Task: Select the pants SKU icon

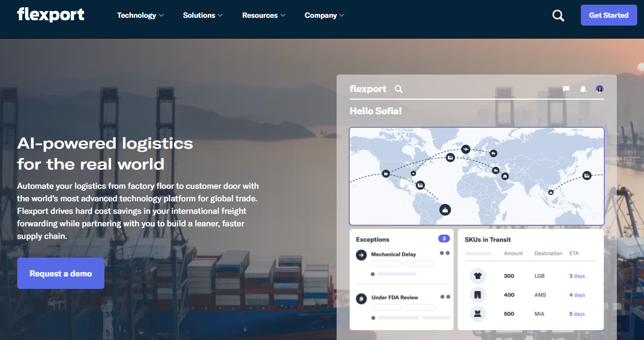Action: click(478, 295)
